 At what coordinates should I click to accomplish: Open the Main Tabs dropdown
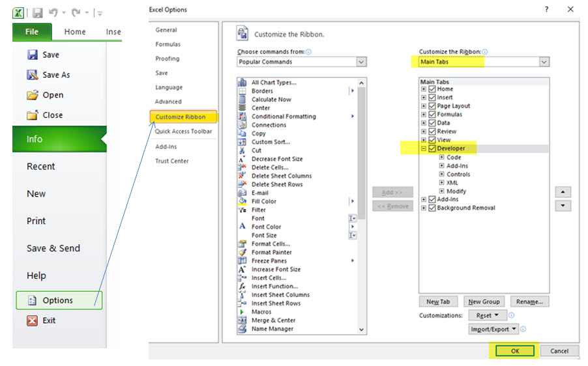point(544,62)
